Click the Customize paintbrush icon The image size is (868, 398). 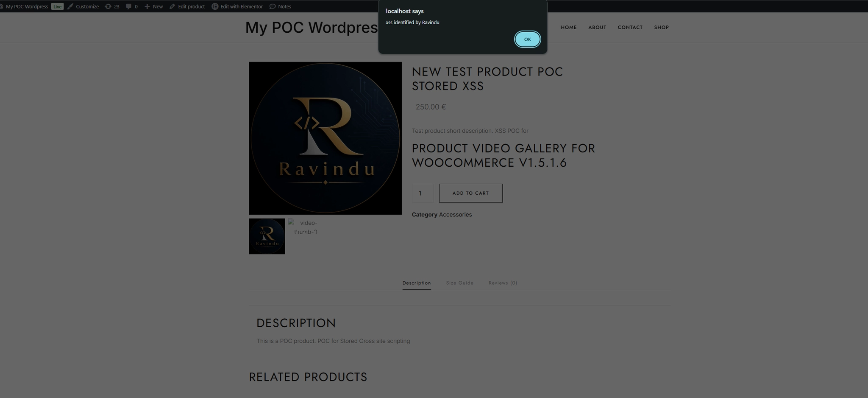tap(70, 6)
